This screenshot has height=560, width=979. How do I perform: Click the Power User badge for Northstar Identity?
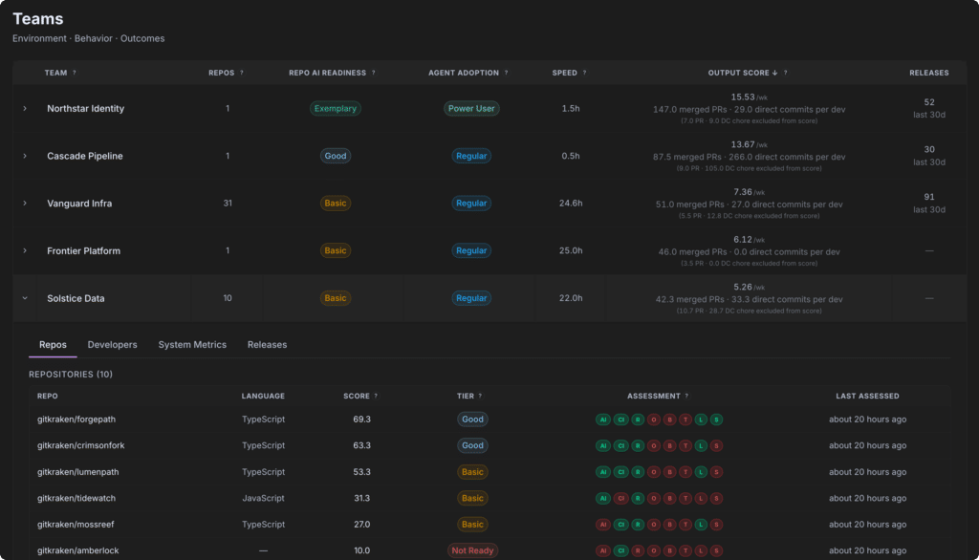(x=471, y=109)
